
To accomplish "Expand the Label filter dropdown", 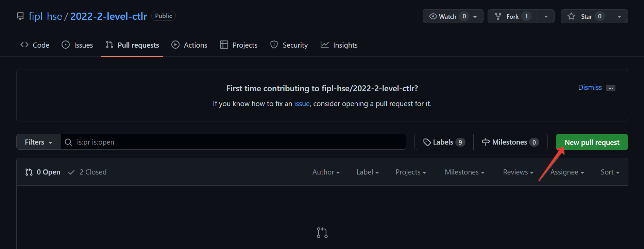I will (x=368, y=172).
